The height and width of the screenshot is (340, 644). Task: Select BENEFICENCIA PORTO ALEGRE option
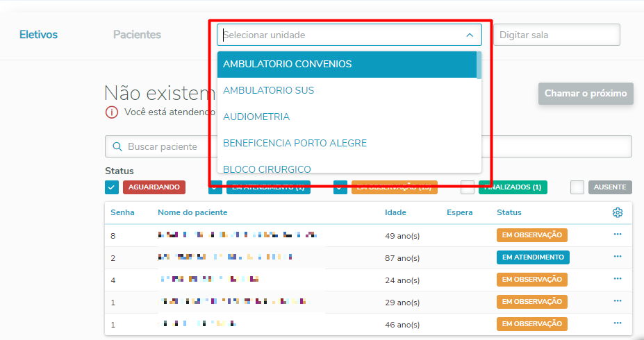(x=347, y=143)
